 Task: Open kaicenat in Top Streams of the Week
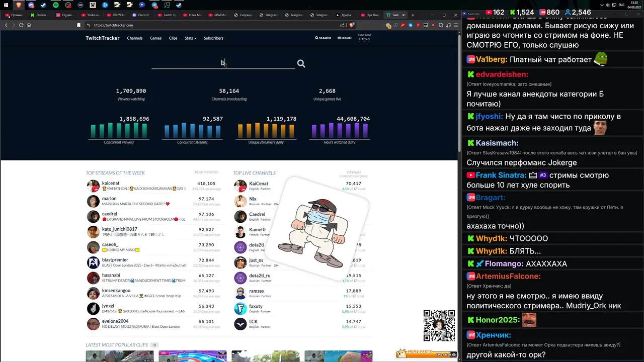111,184
